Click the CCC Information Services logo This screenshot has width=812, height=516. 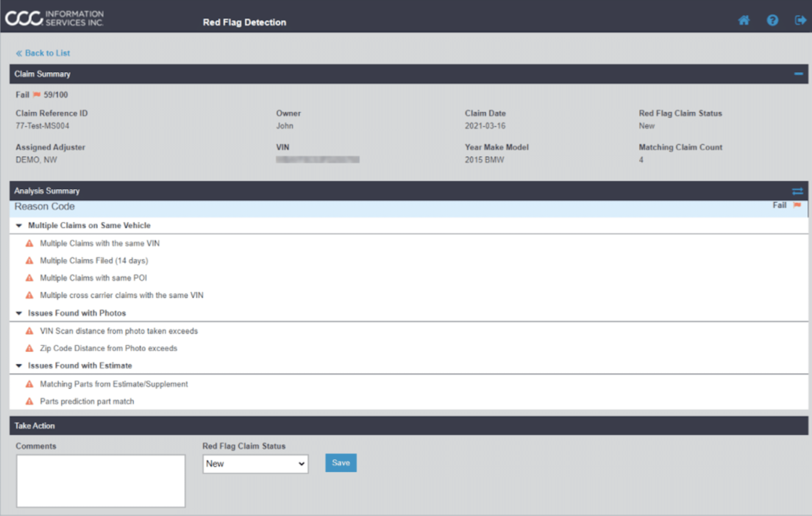(x=54, y=18)
